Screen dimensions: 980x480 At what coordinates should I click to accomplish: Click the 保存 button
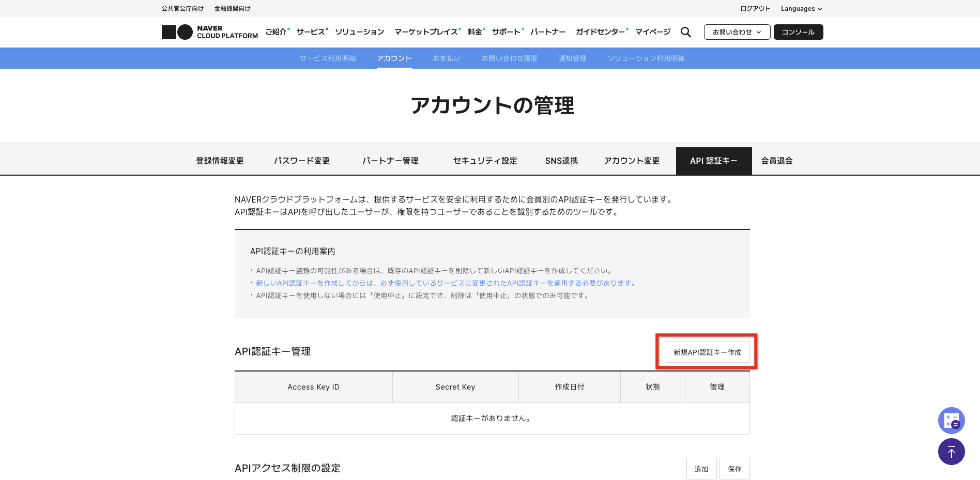[734, 469]
